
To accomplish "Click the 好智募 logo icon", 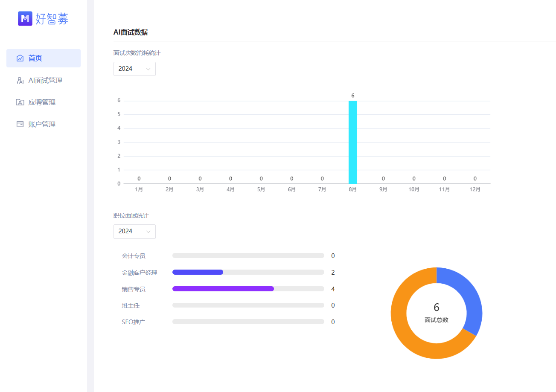I will tap(25, 18).
